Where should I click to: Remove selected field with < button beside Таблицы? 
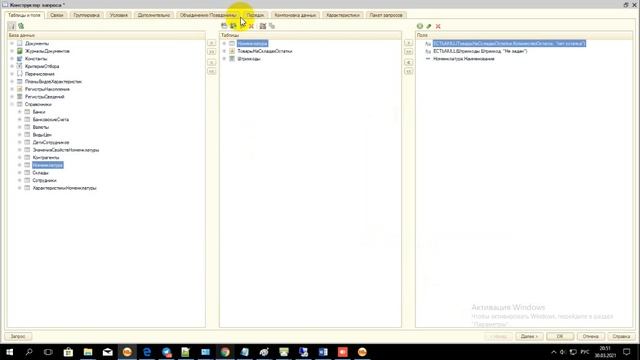point(408,62)
